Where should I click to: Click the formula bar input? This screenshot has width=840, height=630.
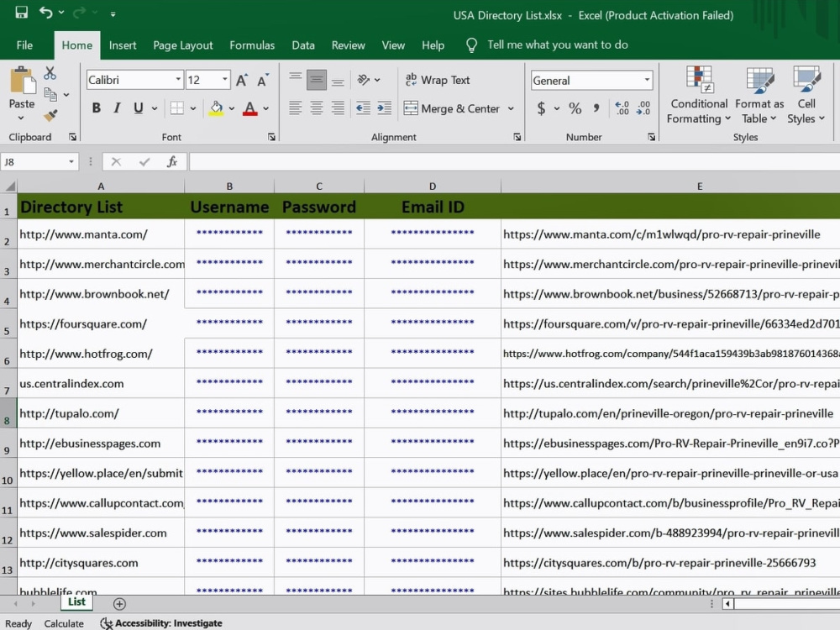pos(514,162)
